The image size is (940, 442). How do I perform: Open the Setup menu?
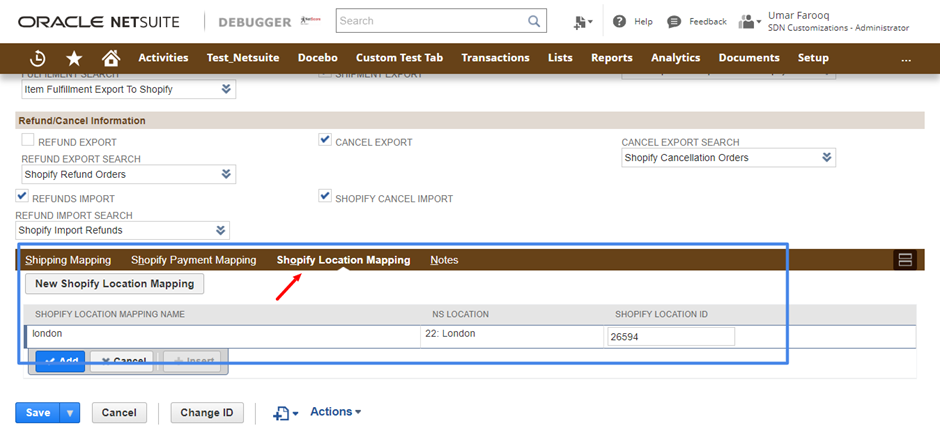click(x=813, y=58)
